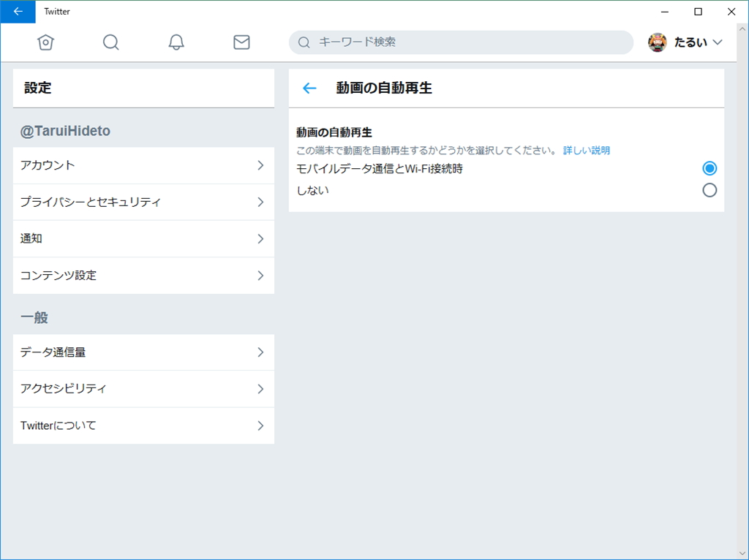Open プライバシーとセキュリティ settings entry
Viewport: 749px width, 560px height.
pos(143,202)
